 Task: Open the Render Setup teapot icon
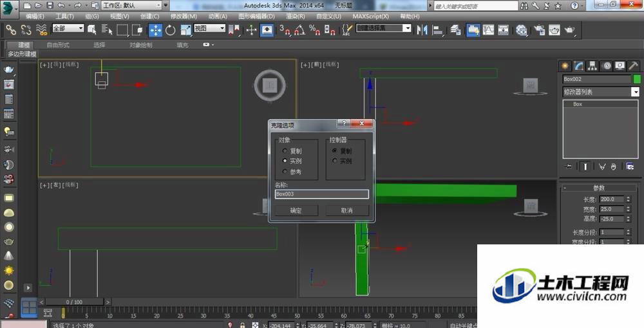click(539, 30)
